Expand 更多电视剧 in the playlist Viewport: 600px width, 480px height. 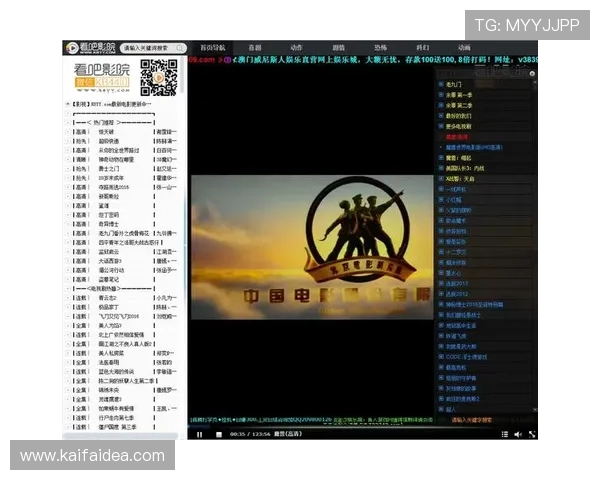[440, 126]
